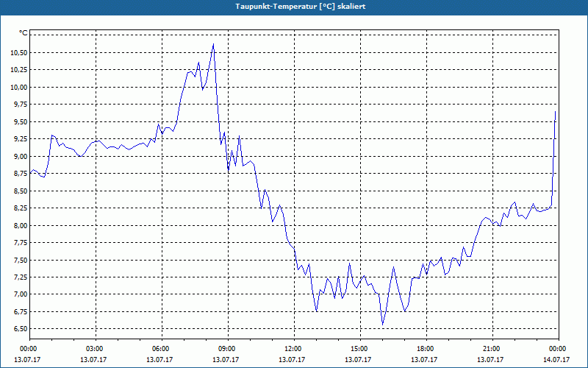Select the 7,00 y-axis label

tap(21, 294)
